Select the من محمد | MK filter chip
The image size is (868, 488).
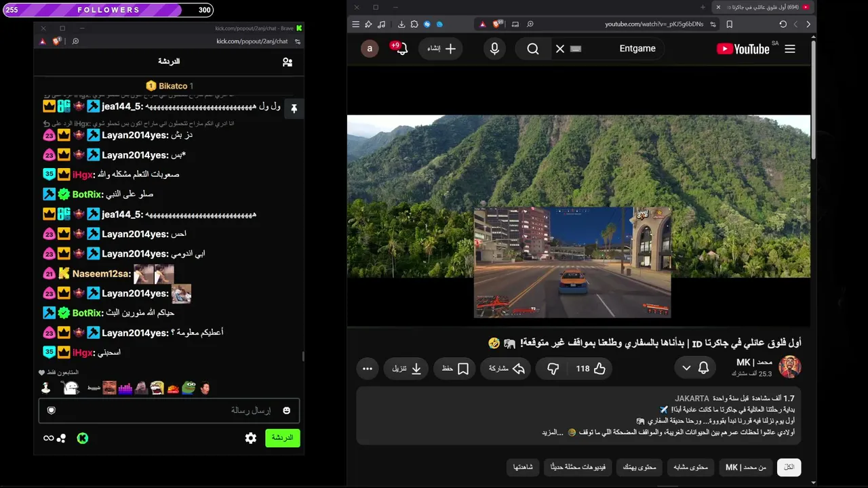(745, 468)
